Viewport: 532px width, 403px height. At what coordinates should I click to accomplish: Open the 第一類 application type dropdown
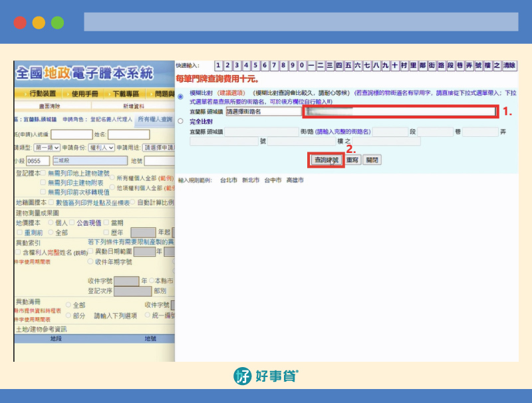48,147
